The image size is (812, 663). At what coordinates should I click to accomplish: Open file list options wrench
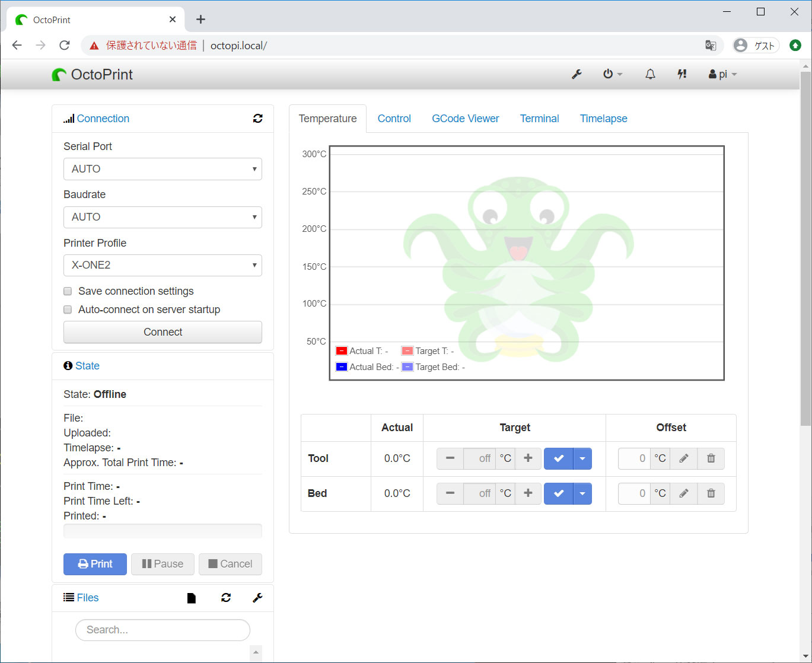click(257, 598)
